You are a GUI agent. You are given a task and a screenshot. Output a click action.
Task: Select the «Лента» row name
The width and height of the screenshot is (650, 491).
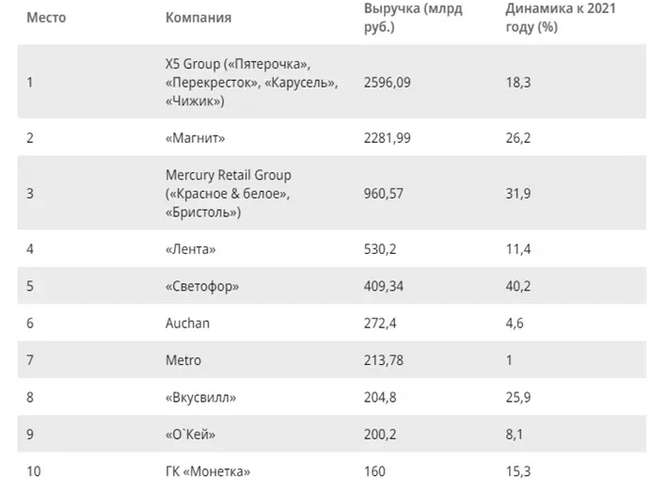point(190,248)
